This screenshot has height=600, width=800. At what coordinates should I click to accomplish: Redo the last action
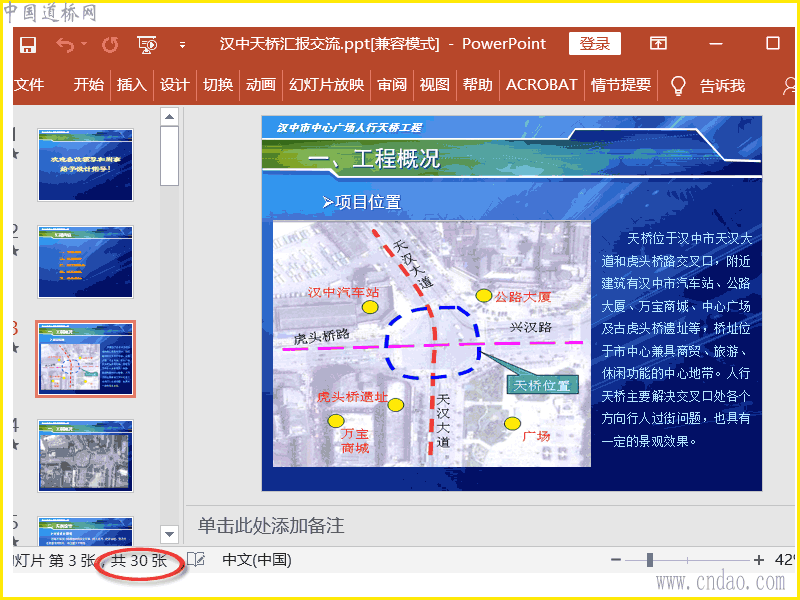pyautogui.click(x=110, y=44)
